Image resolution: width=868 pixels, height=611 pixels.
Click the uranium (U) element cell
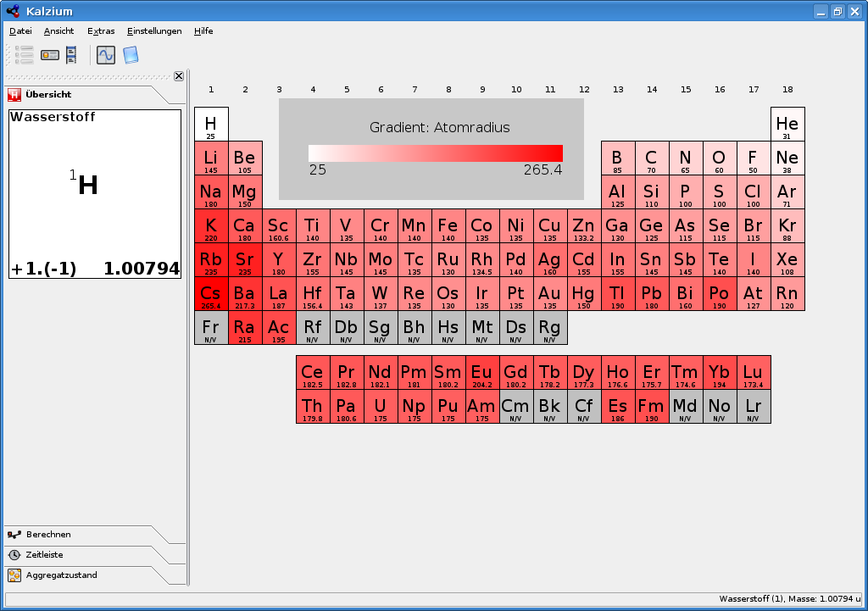(x=381, y=406)
